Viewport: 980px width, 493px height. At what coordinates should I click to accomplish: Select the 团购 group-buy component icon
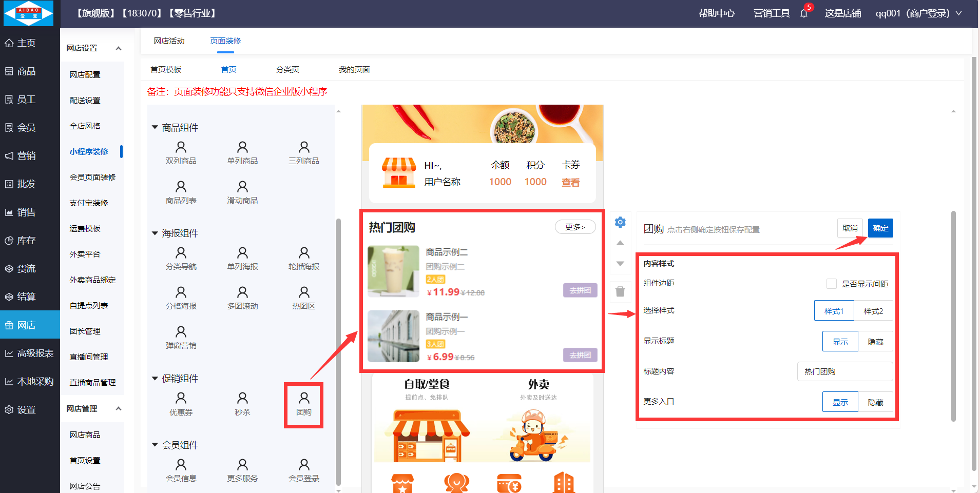click(303, 404)
